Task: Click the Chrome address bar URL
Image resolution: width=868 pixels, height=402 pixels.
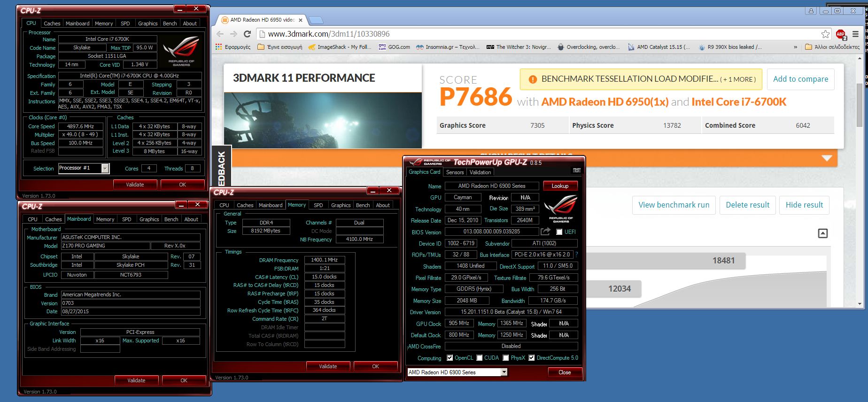Action: click(x=328, y=34)
